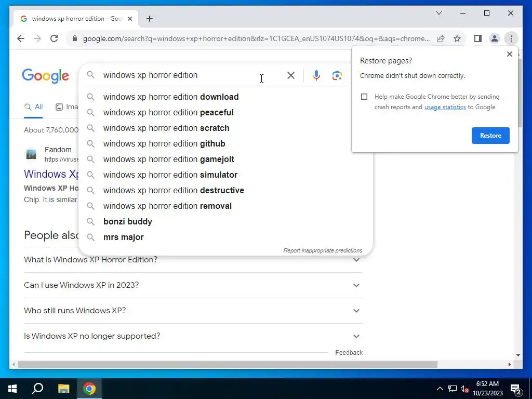Click 'Report inappropriate predictions'
Image resolution: width=532 pixels, height=399 pixels.
click(x=323, y=250)
